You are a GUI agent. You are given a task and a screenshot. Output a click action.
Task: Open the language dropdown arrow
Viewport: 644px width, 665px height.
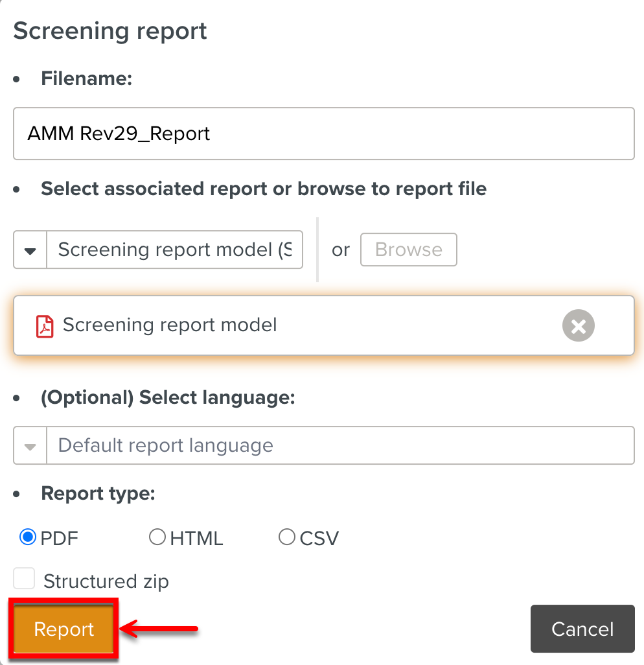pyautogui.click(x=30, y=446)
